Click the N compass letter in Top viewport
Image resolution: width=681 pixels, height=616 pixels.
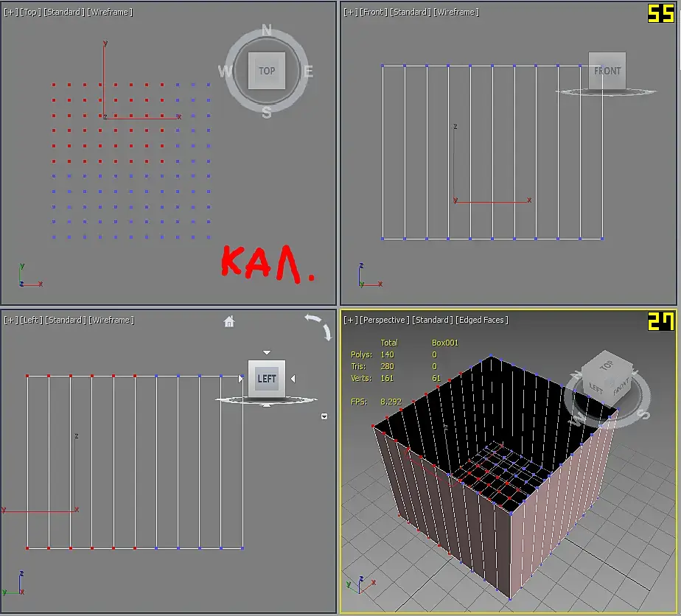coord(267,30)
